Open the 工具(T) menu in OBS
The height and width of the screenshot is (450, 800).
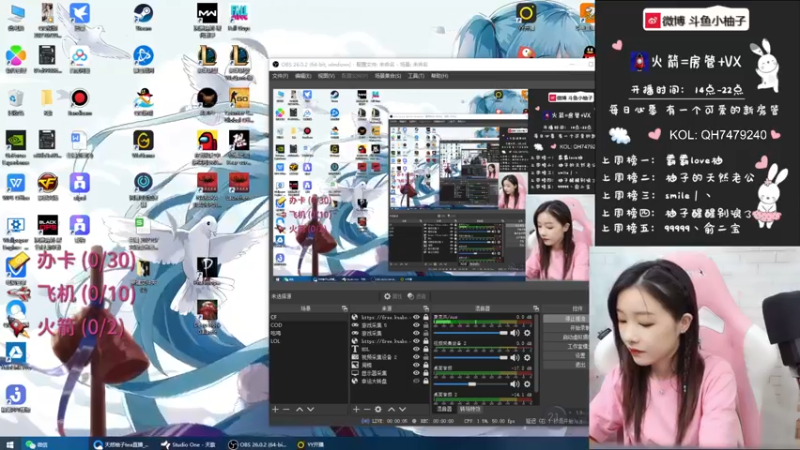pos(416,76)
